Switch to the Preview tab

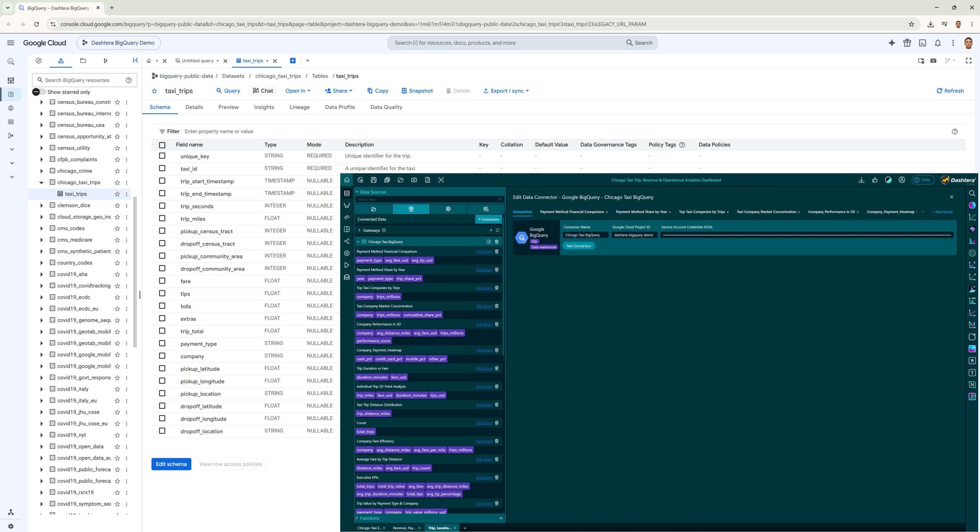tap(229, 107)
